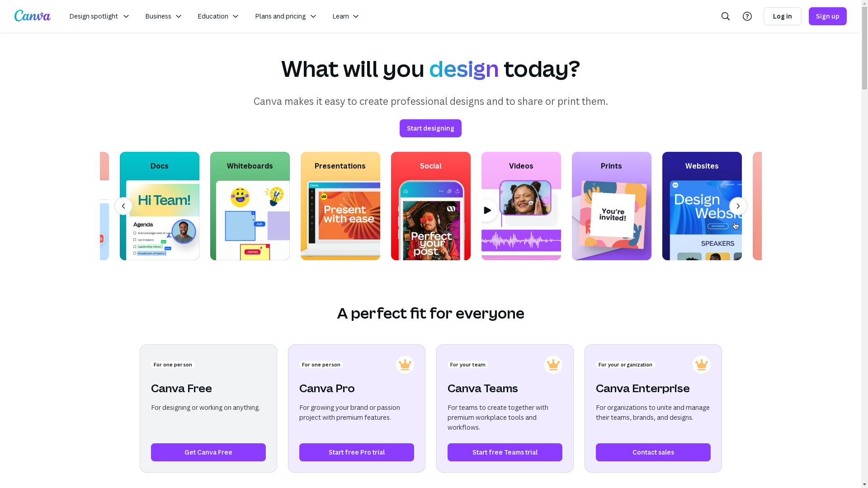Viewport: 868px width, 488px height.
Task: Expand the Education dropdown menu
Action: click(x=217, y=16)
